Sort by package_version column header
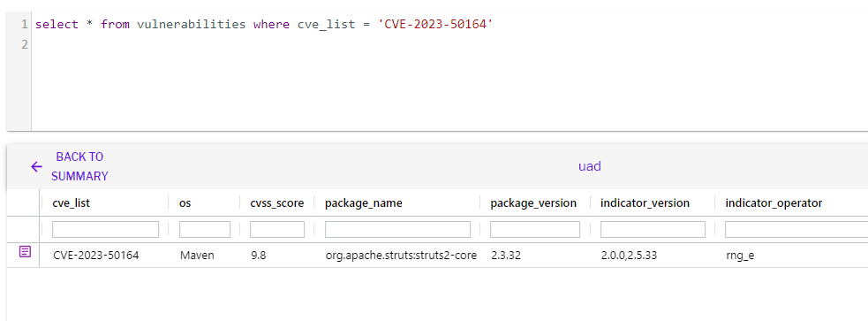The image size is (868, 321). [x=533, y=203]
